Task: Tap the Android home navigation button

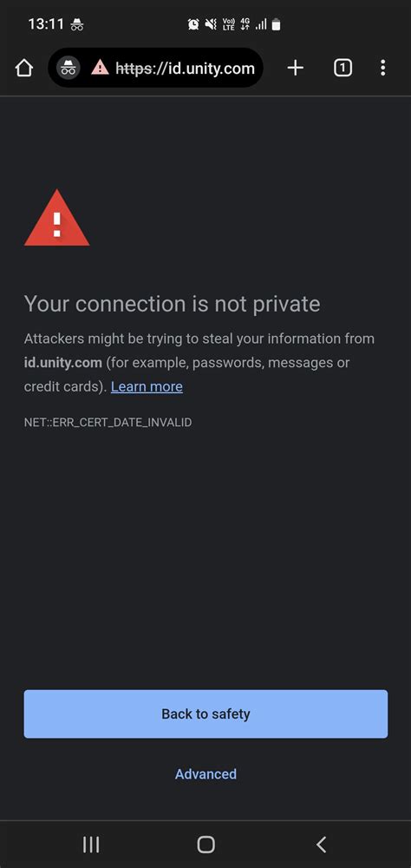Action: [x=205, y=845]
